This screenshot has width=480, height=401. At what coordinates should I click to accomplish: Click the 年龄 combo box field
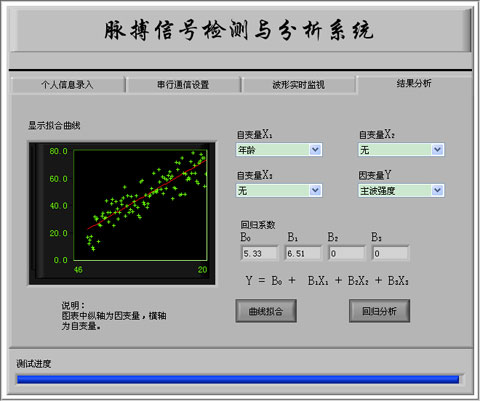click(x=279, y=150)
